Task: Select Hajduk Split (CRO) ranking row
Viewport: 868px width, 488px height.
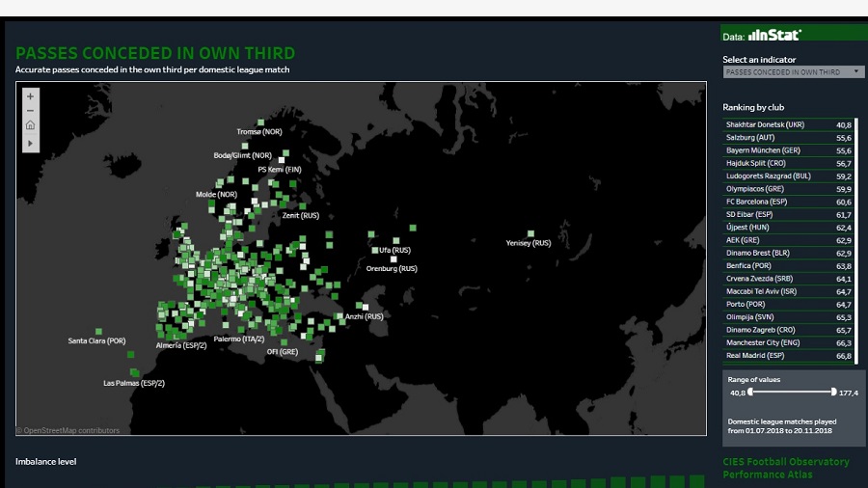Action: 788,163
